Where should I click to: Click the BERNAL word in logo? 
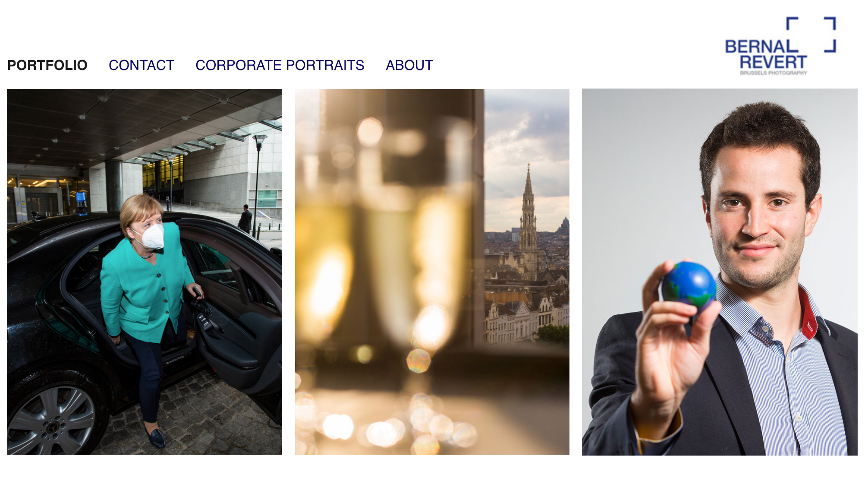coord(761,46)
